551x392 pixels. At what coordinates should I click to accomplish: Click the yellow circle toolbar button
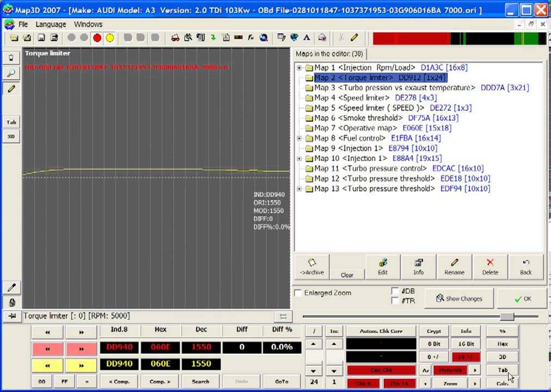pos(110,38)
